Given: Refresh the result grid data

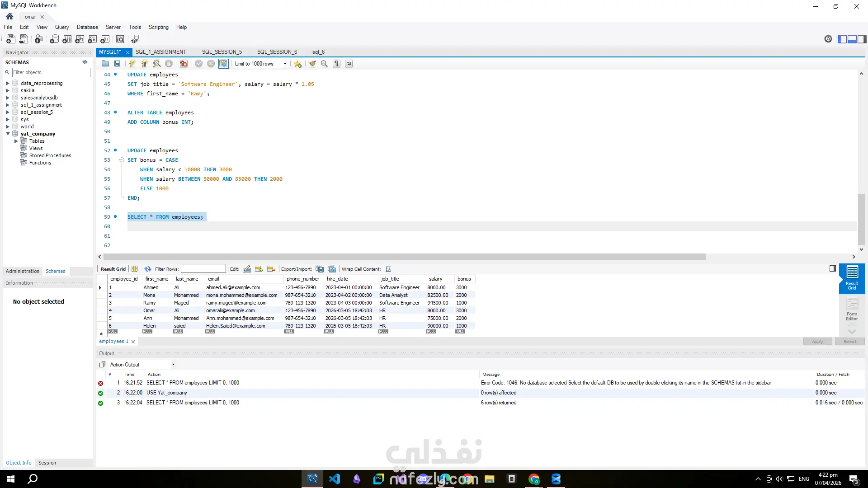Looking at the screenshot, I should click(148, 269).
